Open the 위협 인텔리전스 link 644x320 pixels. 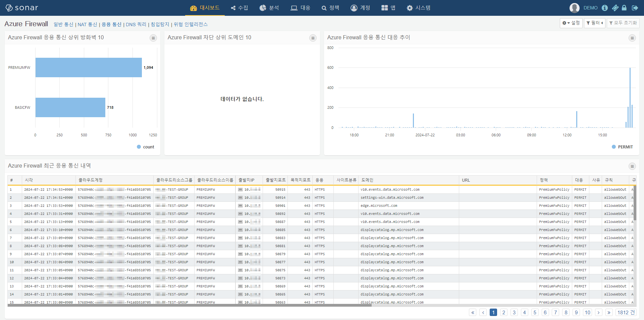tap(191, 25)
